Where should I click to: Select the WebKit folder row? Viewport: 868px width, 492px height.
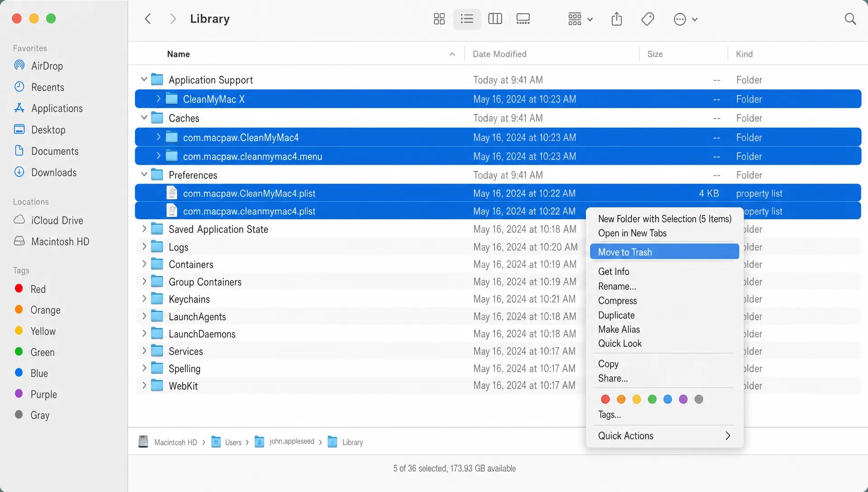tap(498, 386)
